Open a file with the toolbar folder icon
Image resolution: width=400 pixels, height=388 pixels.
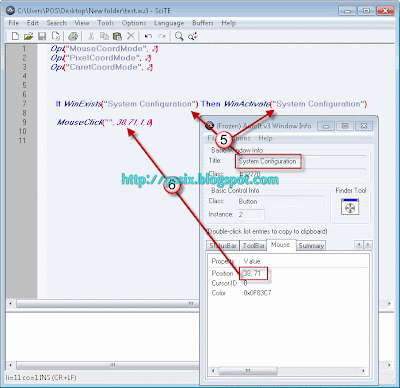tap(29, 36)
